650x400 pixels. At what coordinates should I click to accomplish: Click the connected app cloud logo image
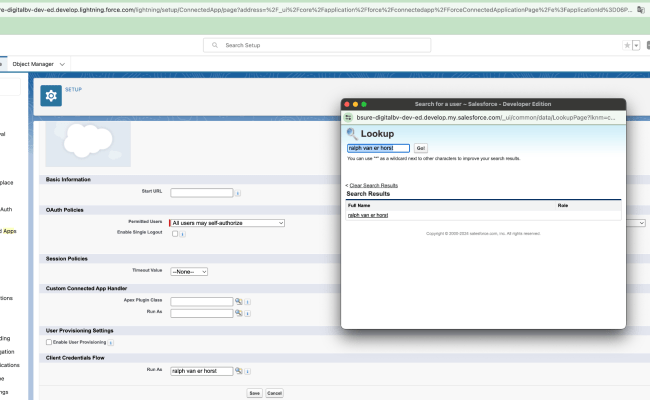(88, 144)
